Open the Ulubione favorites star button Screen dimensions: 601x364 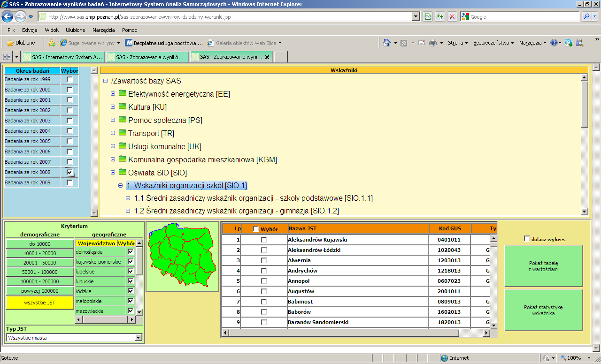tap(21, 43)
